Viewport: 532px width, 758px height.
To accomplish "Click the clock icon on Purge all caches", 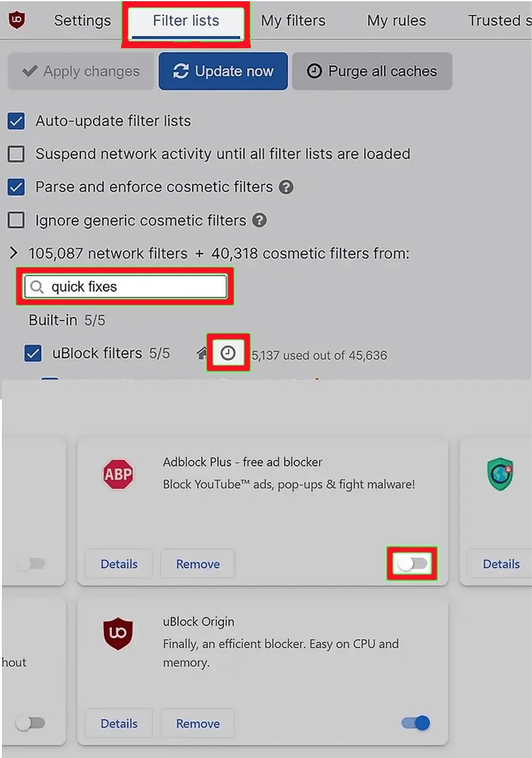I will click(x=315, y=71).
